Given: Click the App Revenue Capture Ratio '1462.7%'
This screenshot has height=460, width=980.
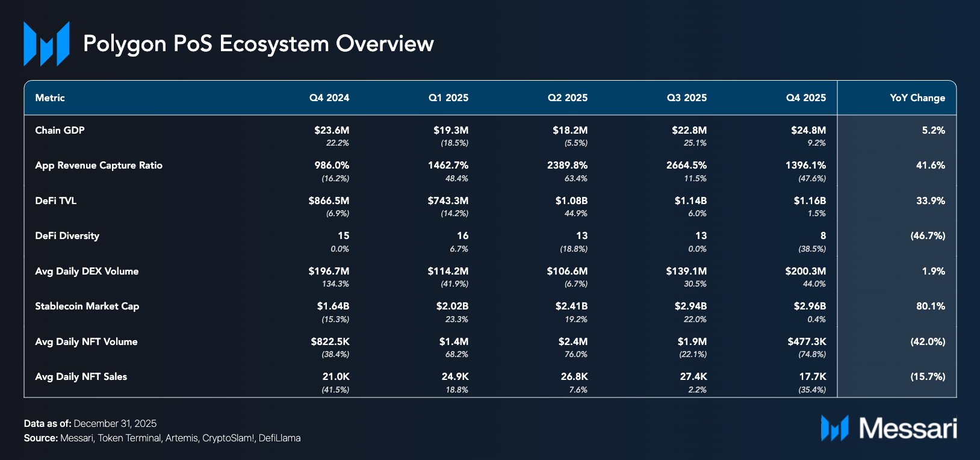Looking at the screenshot, I should [448, 165].
